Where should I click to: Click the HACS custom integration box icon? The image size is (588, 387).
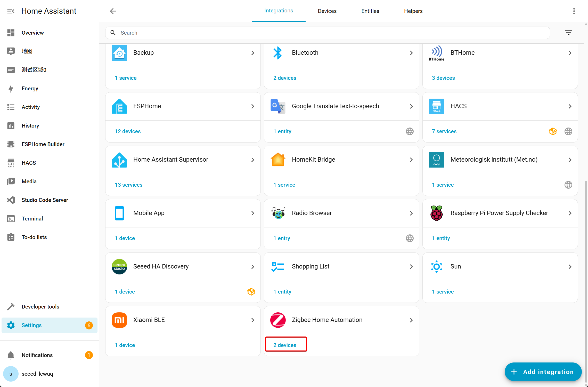553,131
